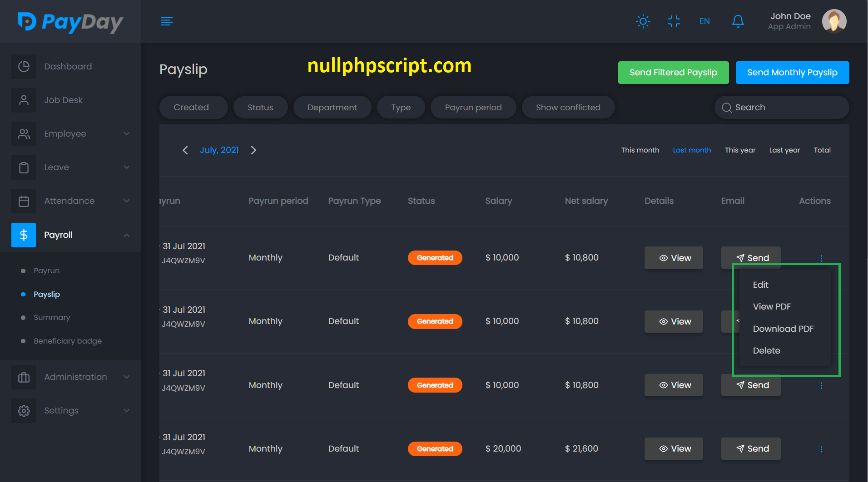This screenshot has height=482, width=868.
Task: Collapse sidebar with hamburger menu icon
Action: [167, 21]
